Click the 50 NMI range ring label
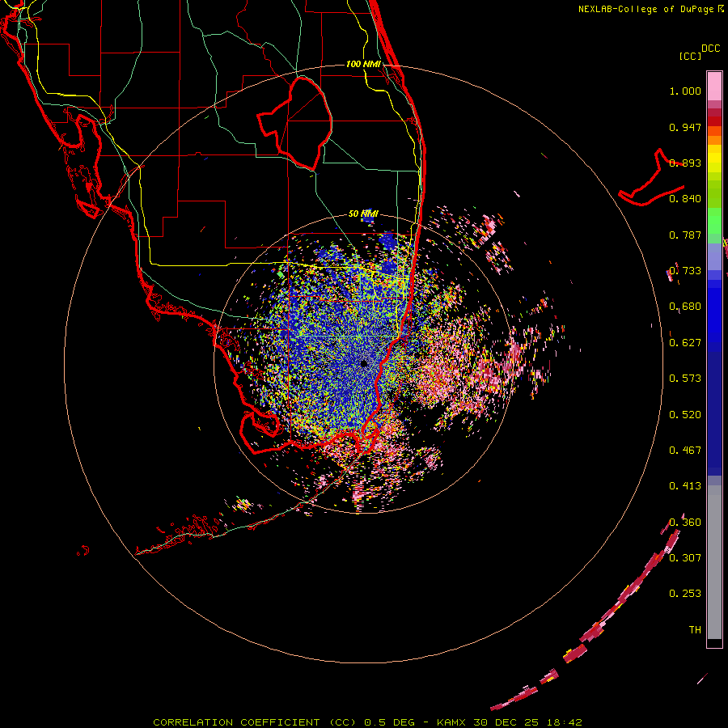This screenshot has height=728, width=728. 363,214
